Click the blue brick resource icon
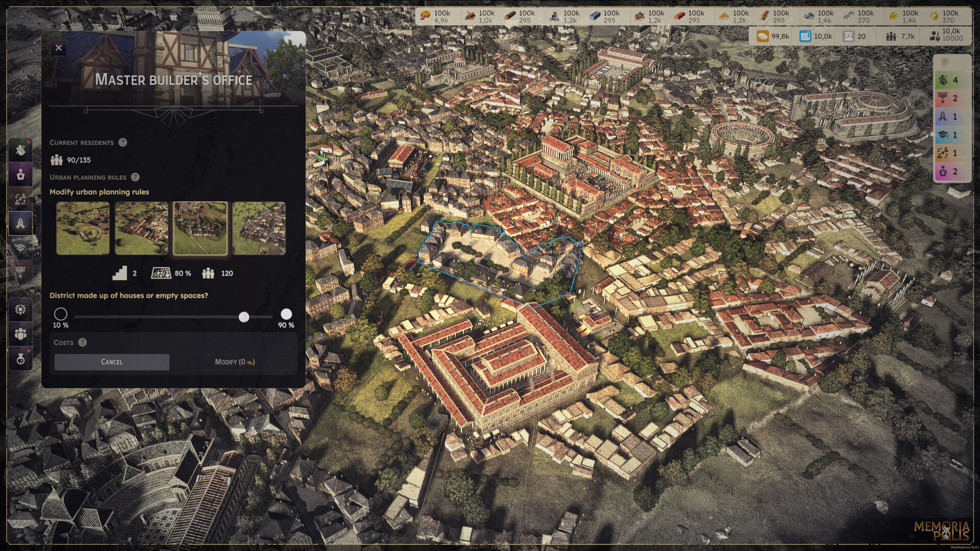Viewport: 980px width, 551px height. (595, 16)
